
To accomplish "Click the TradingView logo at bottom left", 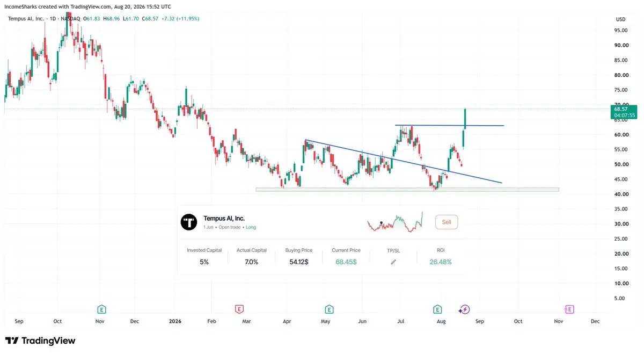I will tap(40, 341).
